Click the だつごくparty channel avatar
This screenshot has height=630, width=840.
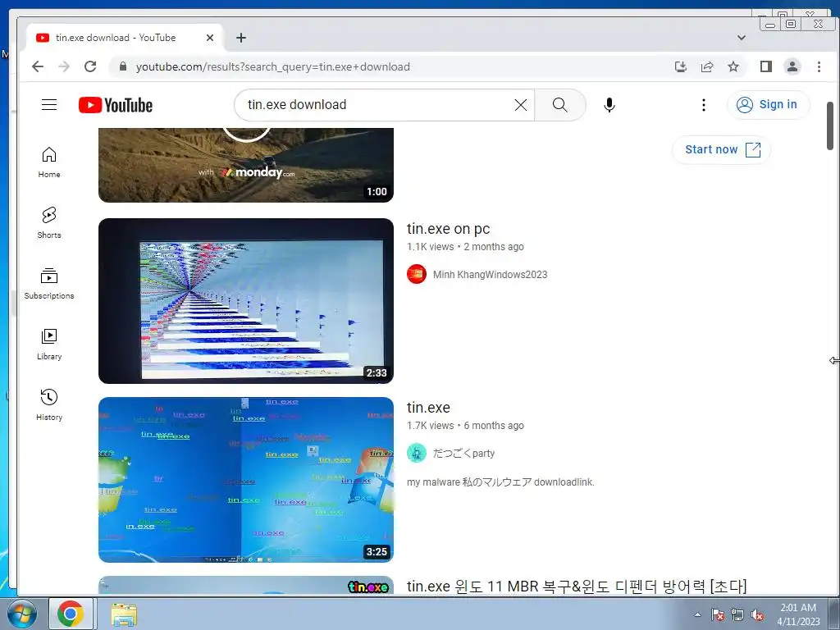(x=417, y=453)
